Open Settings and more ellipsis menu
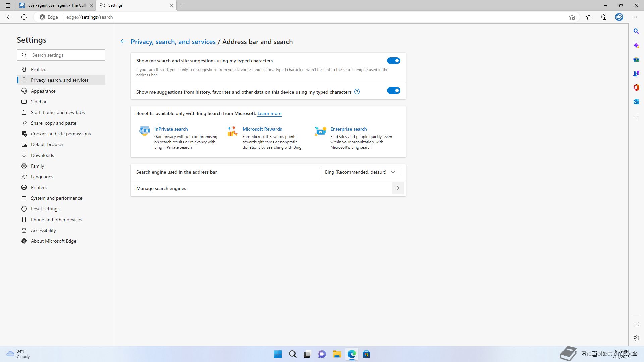The width and height of the screenshot is (644, 362). tap(634, 17)
